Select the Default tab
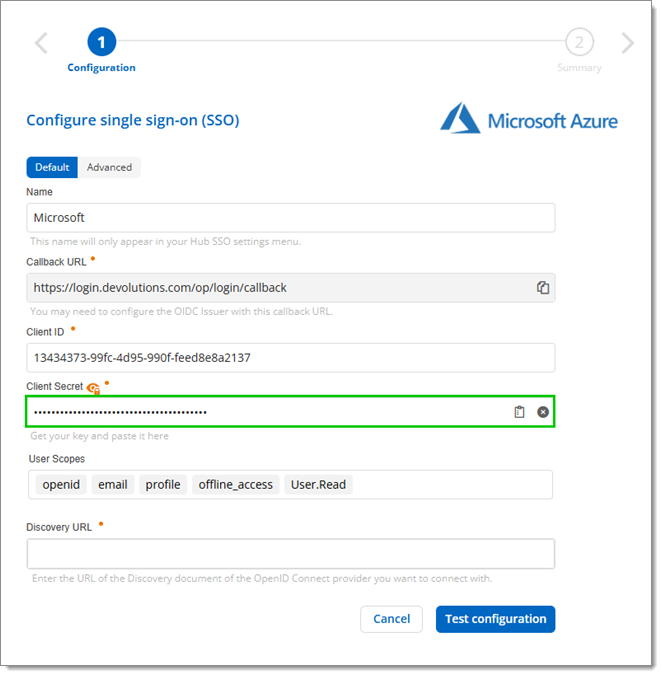 [52, 167]
